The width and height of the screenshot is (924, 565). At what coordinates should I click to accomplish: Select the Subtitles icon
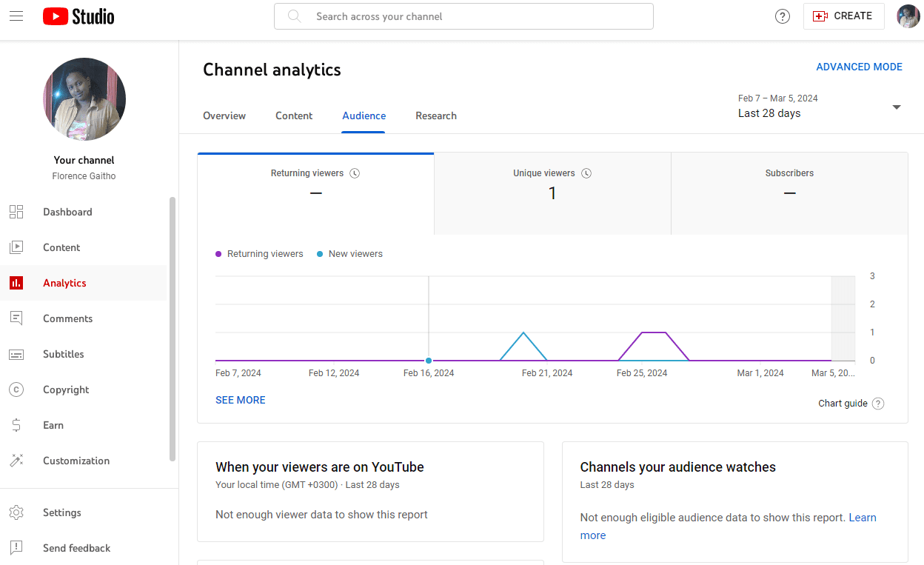click(16, 354)
